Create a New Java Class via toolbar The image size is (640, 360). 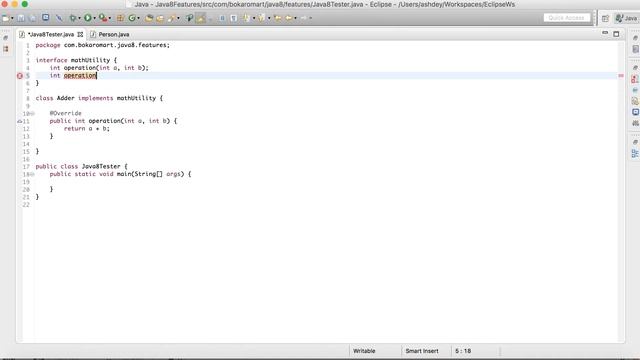(132, 18)
